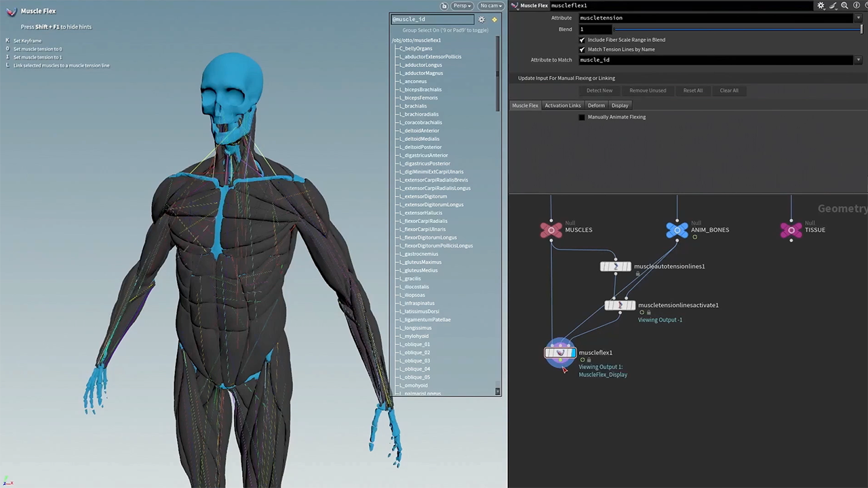Open the Attribute dropdown arrow
Viewport: 868px width, 488px height.
click(x=858, y=18)
